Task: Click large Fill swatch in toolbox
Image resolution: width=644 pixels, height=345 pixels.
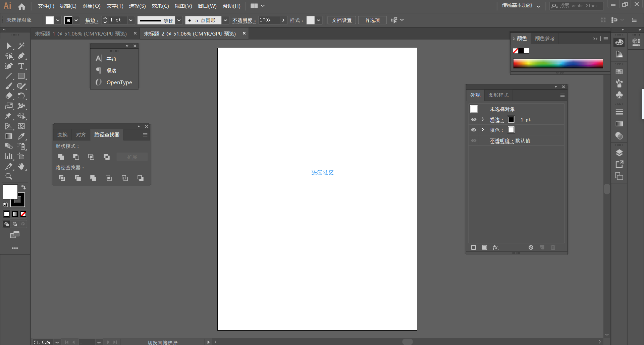Action: click(10, 192)
